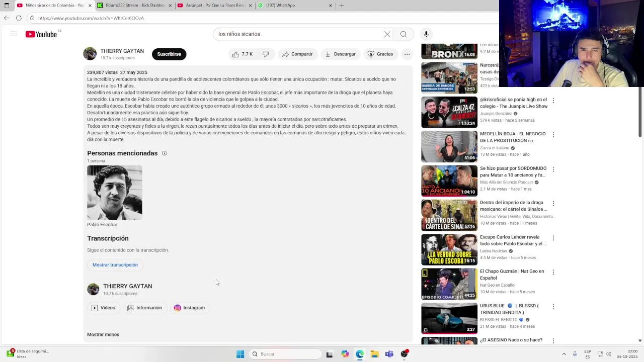
Task: Open options for SORDOMUDO video
Action: coord(553,169)
